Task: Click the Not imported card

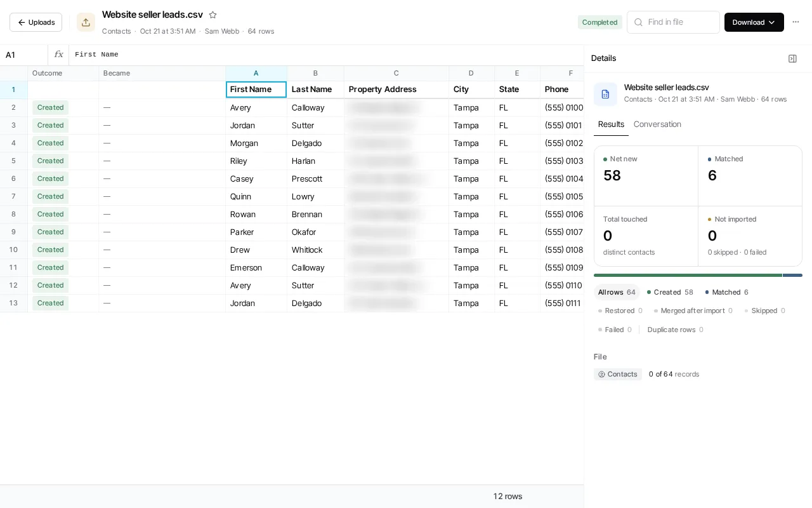Action: tap(750, 236)
